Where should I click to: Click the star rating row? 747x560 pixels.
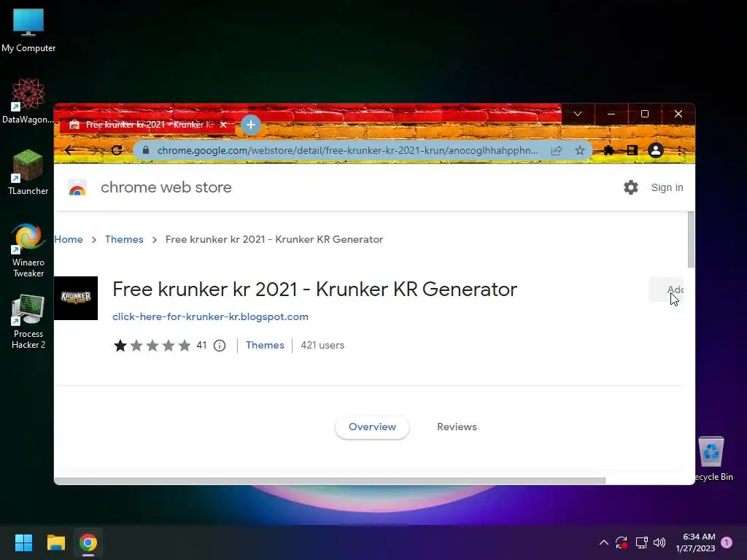click(152, 345)
